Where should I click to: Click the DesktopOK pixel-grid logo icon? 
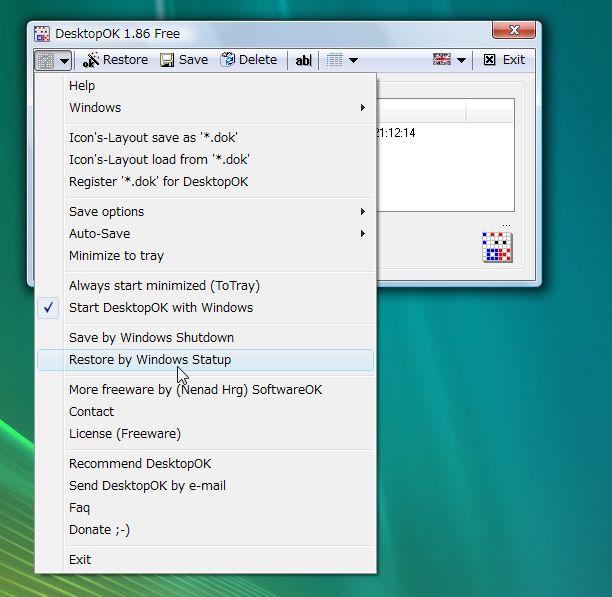[x=497, y=247]
